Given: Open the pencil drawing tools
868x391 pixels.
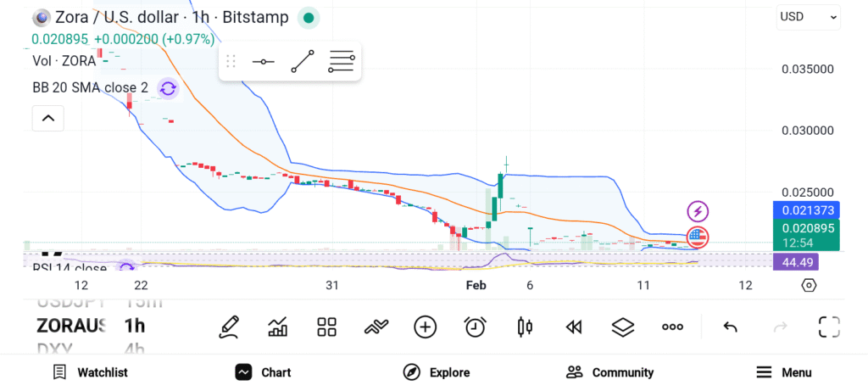Looking at the screenshot, I should pos(228,327).
